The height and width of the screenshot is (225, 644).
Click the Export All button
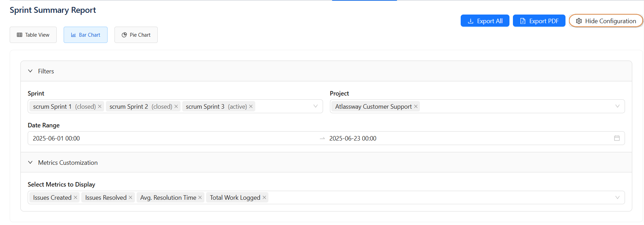pos(485,21)
